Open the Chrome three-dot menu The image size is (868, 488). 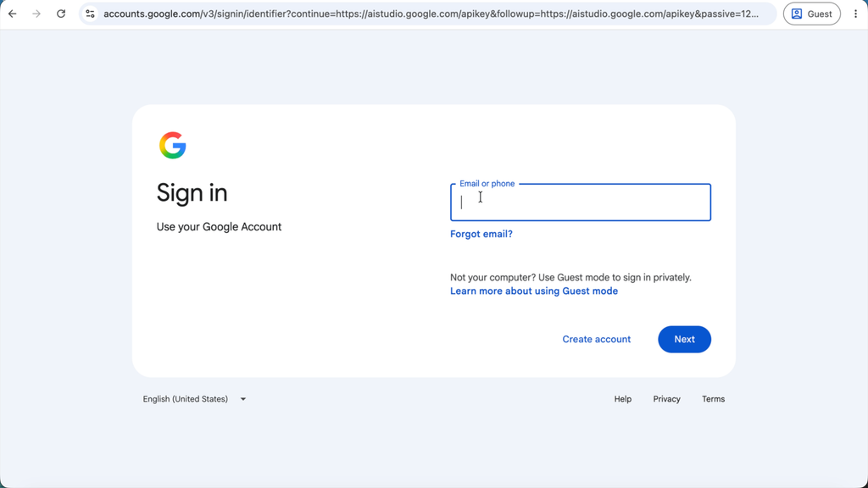pos(855,14)
